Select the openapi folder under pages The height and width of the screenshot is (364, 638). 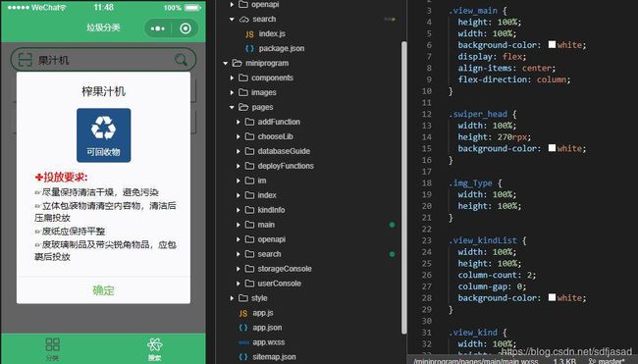[x=271, y=239]
